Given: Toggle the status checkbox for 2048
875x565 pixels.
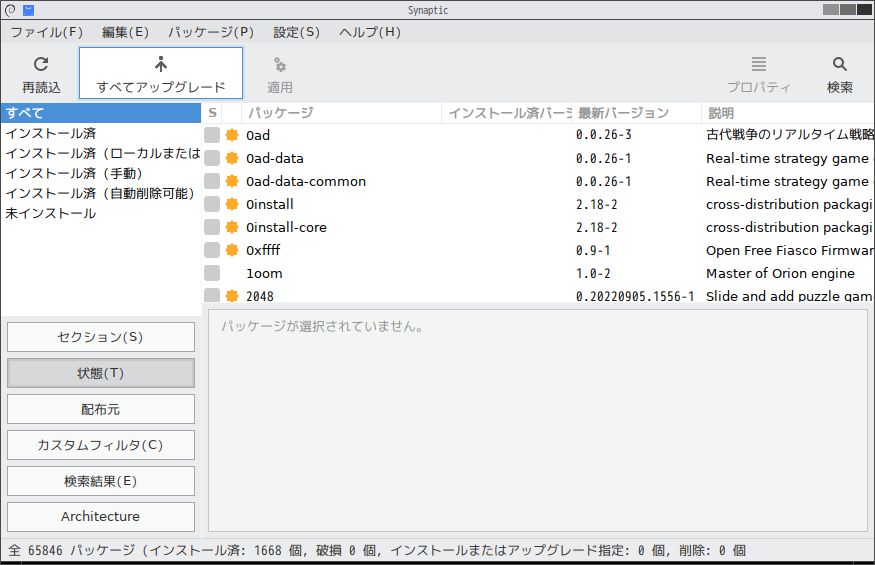Looking at the screenshot, I should click(212, 295).
